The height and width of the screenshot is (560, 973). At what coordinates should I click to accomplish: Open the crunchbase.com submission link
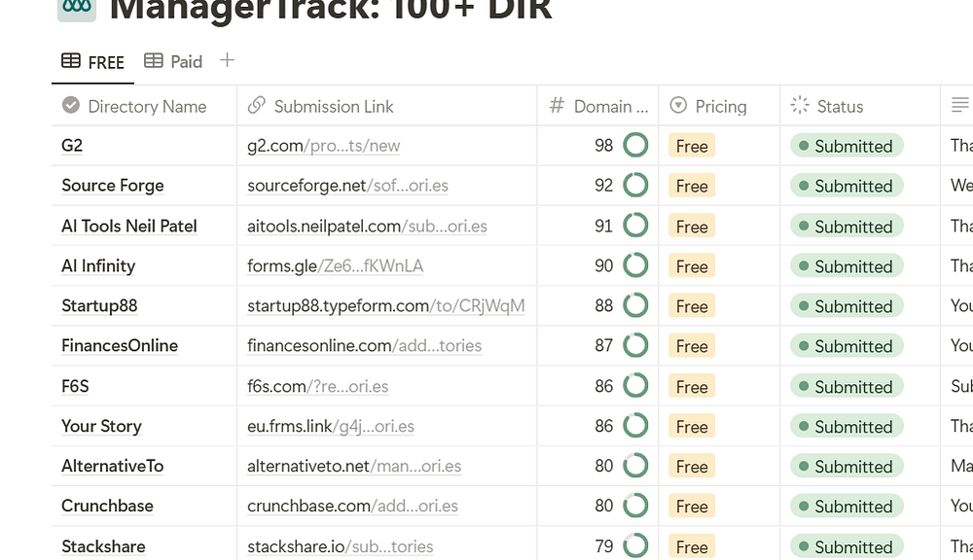click(x=352, y=507)
